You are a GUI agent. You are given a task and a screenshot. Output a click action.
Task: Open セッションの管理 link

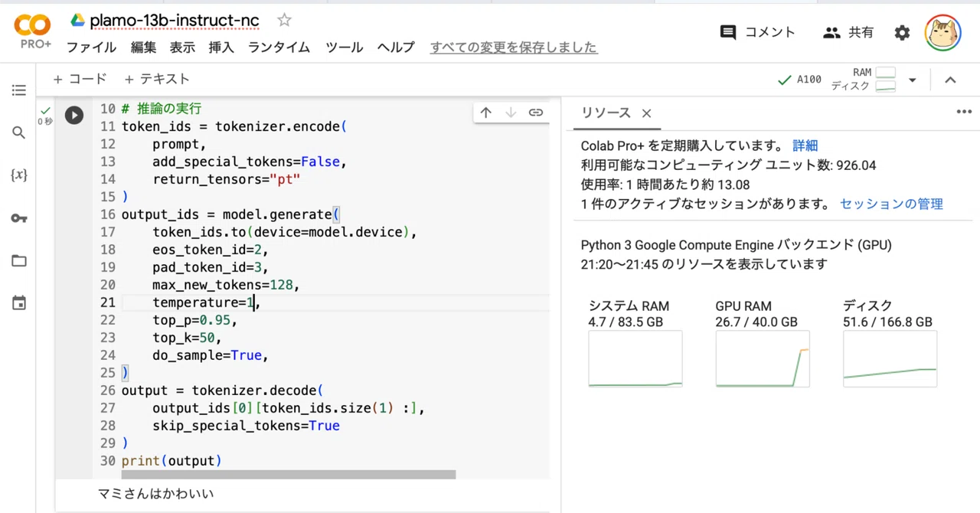[891, 204]
